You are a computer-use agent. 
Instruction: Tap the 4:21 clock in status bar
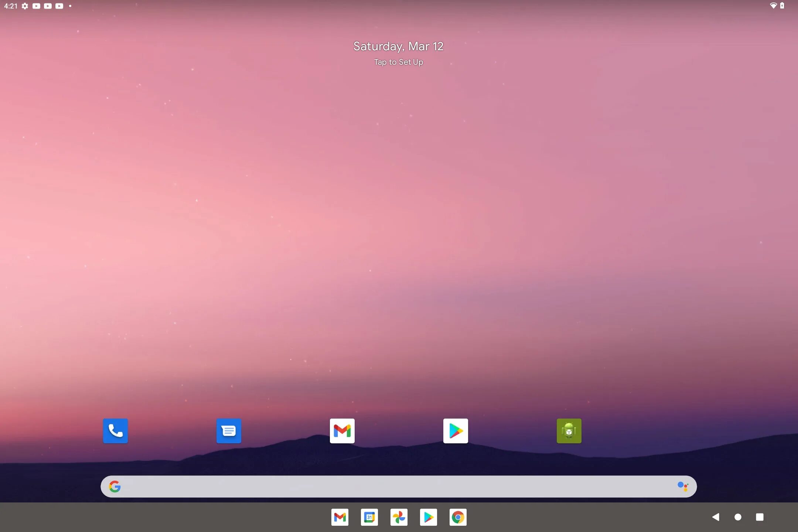pyautogui.click(x=11, y=6)
